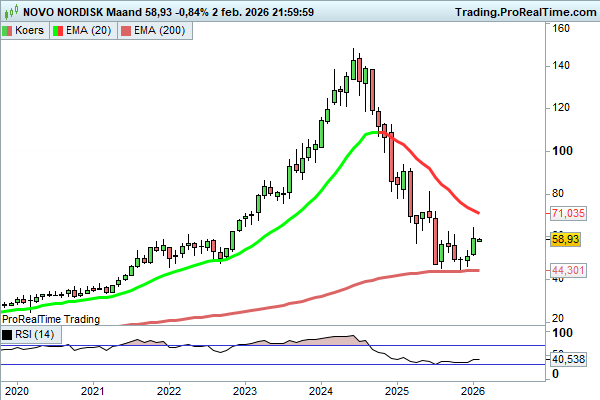Click the 2025 label on time axis
Image resolution: width=600 pixels, height=400 pixels.
click(x=397, y=391)
